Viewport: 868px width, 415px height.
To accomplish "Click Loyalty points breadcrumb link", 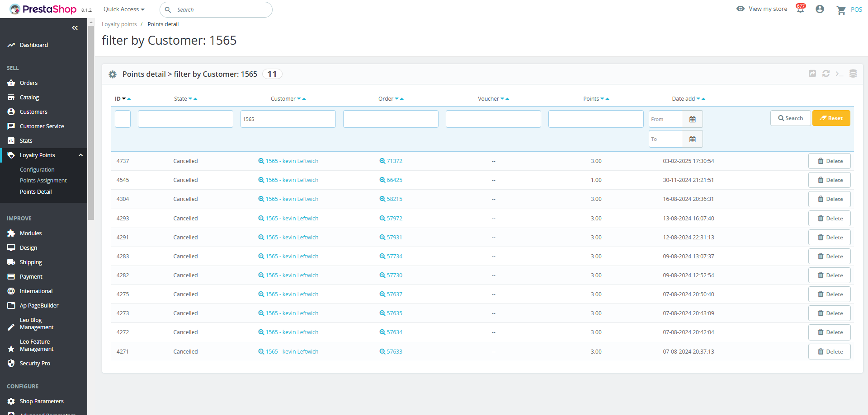I will pyautogui.click(x=119, y=24).
